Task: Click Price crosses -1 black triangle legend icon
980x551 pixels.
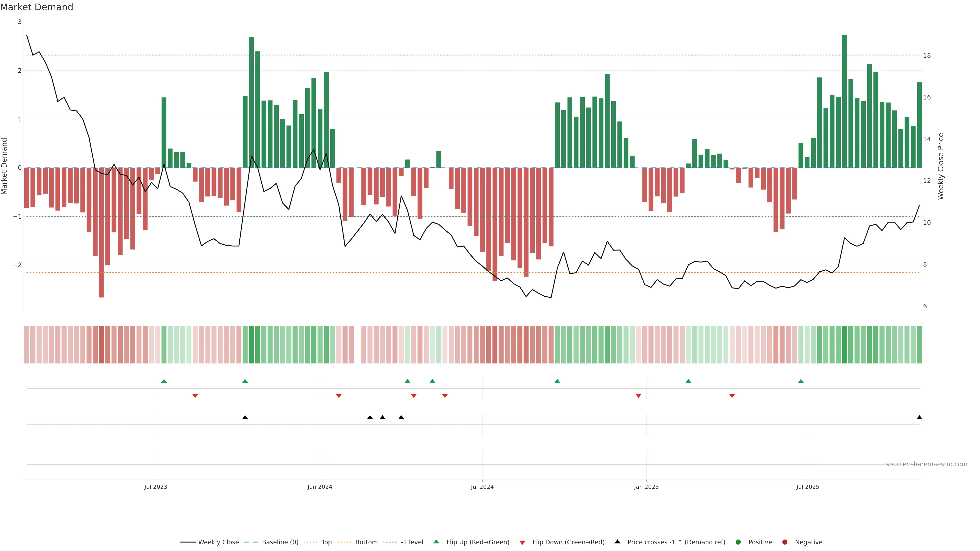Action: [617, 542]
